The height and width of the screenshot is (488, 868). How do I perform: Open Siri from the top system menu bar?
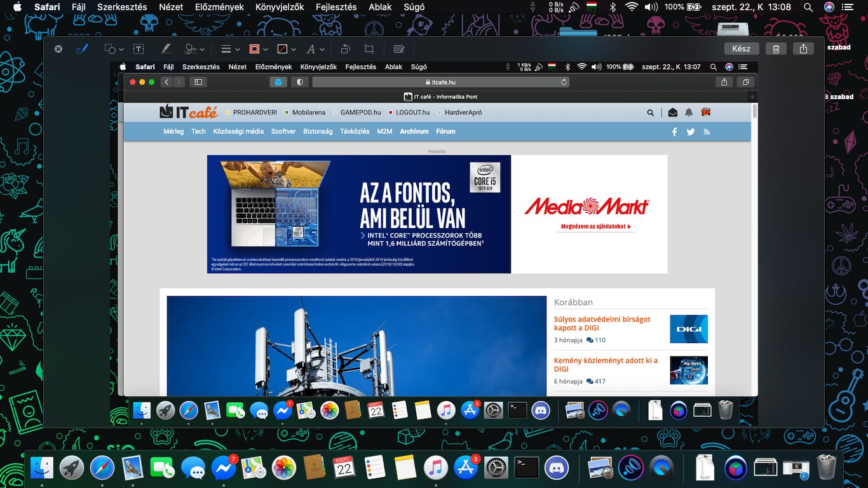[829, 7]
